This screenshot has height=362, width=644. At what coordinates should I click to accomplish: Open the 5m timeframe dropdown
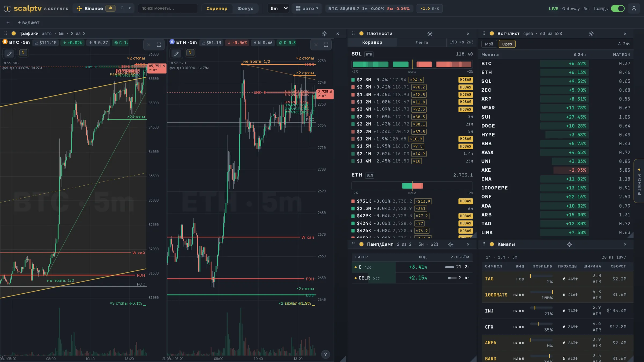(x=279, y=9)
